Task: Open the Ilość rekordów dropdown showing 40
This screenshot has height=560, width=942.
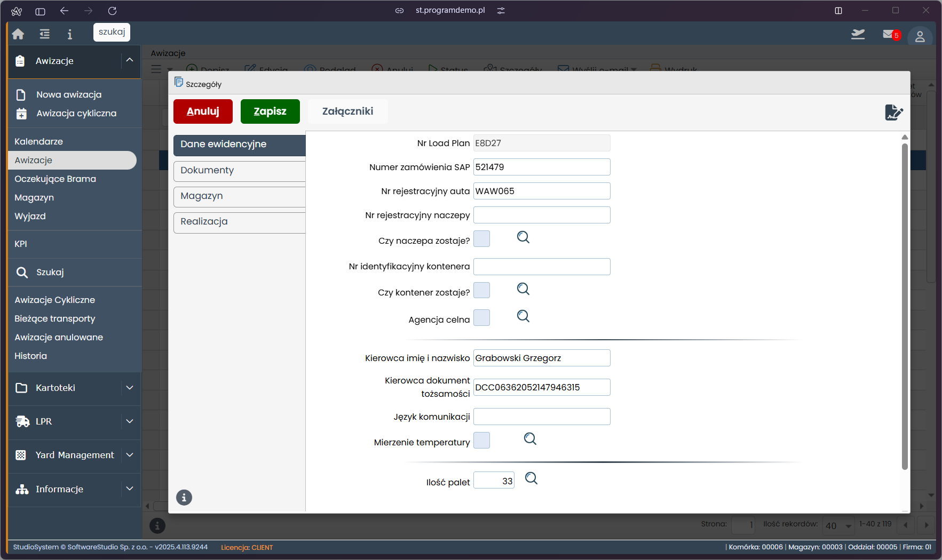Action: click(838, 526)
